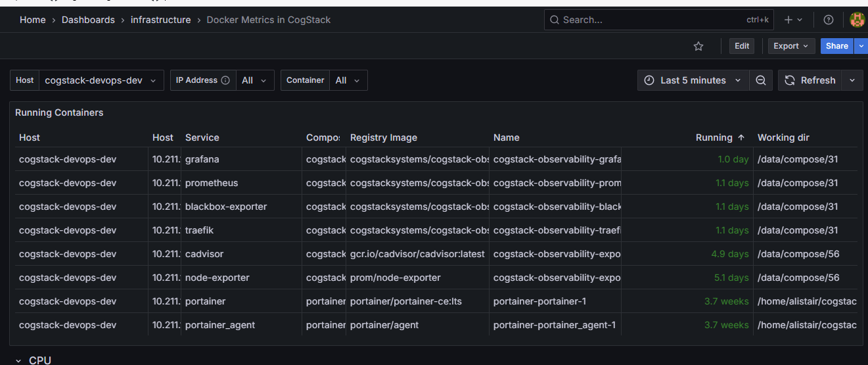Open the Host variable dropdown

(101, 80)
